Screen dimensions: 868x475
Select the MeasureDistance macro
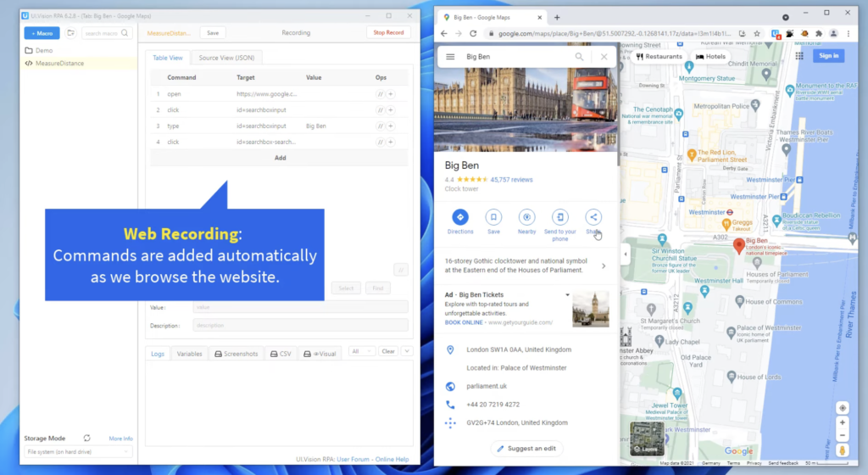pyautogui.click(x=59, y=63)
